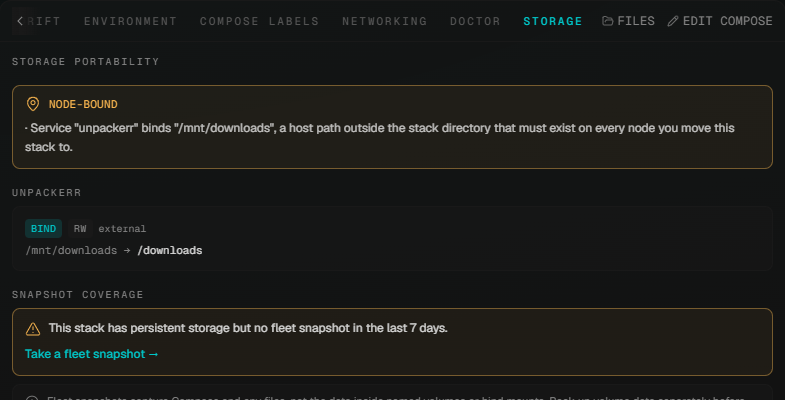Viewport: 785px width, 400px height.
Task: Click the left chevron tab-scroll arrow
Action: click(20, 21)
